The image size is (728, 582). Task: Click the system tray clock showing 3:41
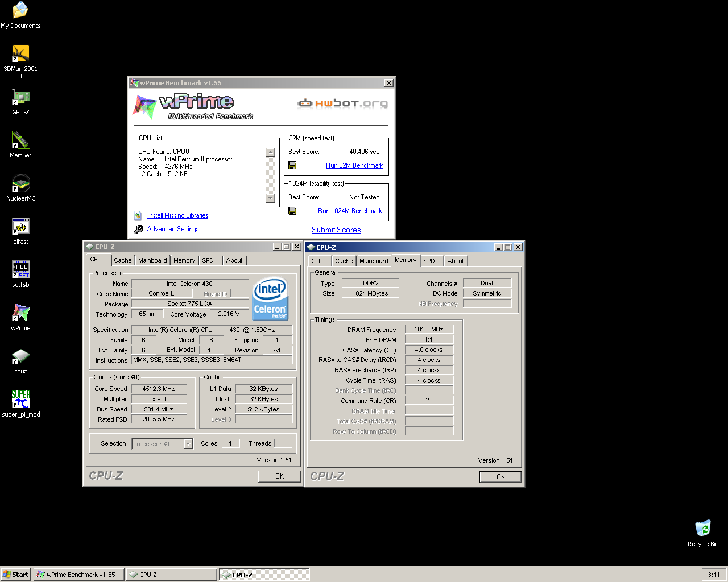pos(714,575)
